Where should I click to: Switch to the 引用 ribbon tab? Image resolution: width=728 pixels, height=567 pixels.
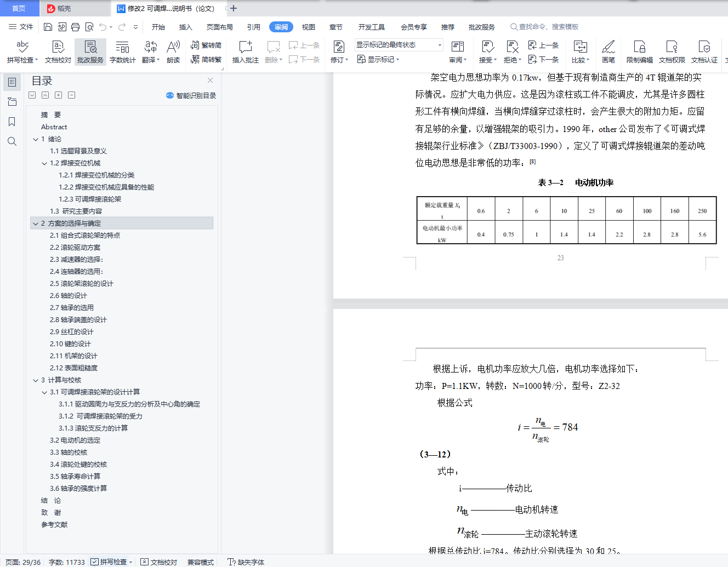254,27
